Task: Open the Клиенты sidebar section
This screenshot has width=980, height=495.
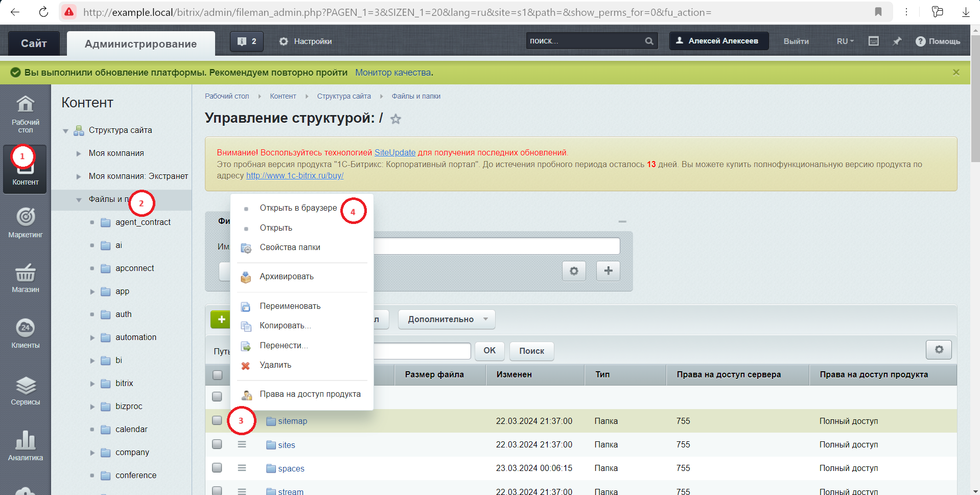Action: pos(26,333)
